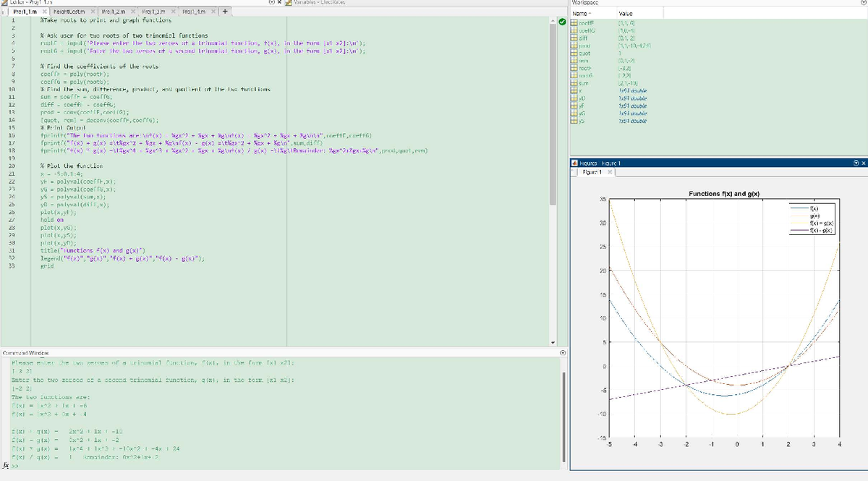The image size is (868, 481).
Task: Click the Command Window vertical scrollbar
Action: [563, 416]
